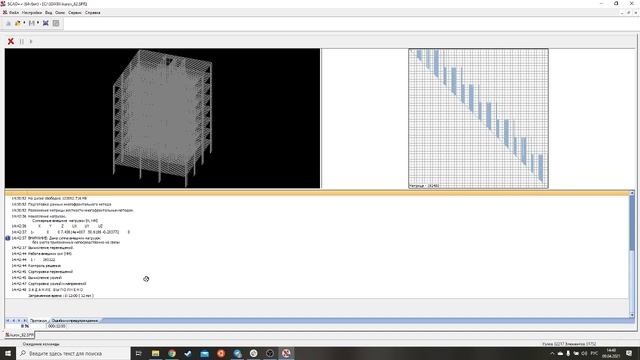Switch to the errors and warnings tab
Screen dimensions: 640x360
75,321
